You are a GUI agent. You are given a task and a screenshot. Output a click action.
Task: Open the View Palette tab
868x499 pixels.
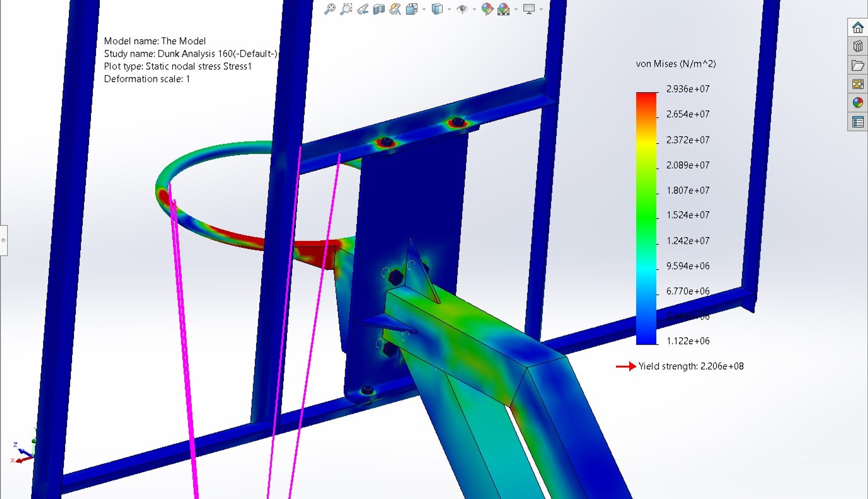(x=858, y=84)
